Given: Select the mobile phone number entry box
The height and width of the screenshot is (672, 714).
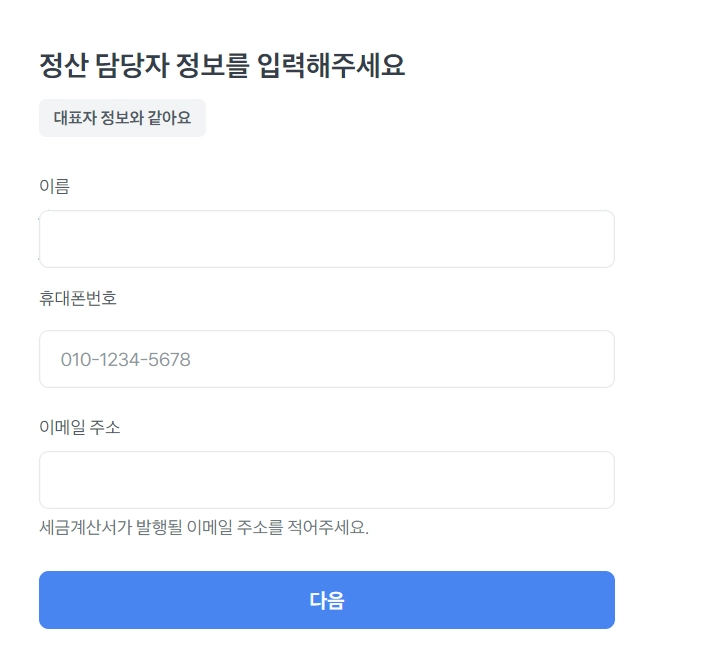Looking at the screenshot, I should coord(327,359).
